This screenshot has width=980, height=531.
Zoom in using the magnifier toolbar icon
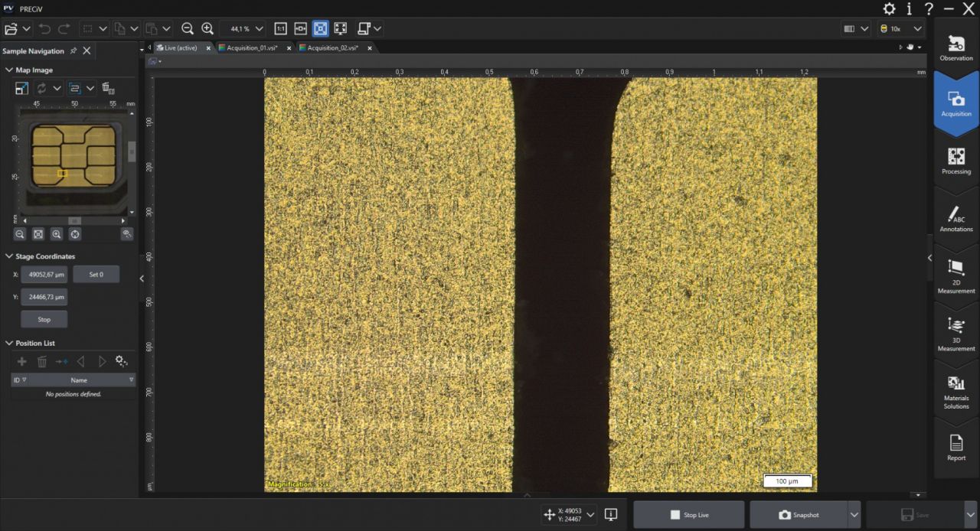coord(207,28)
